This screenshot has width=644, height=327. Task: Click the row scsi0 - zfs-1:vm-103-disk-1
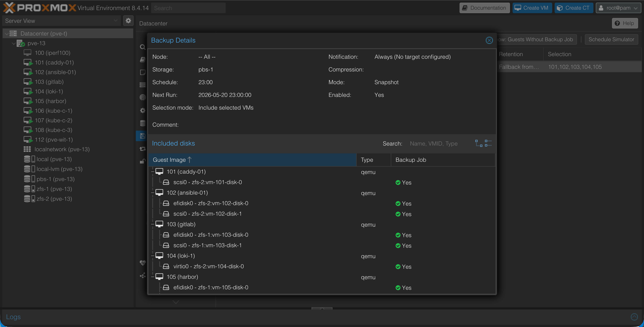[322, 245]
